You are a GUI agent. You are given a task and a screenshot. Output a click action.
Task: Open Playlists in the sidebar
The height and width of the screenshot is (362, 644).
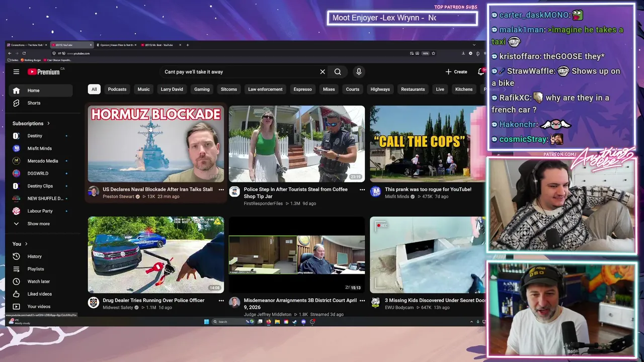[x=40, y=269]
